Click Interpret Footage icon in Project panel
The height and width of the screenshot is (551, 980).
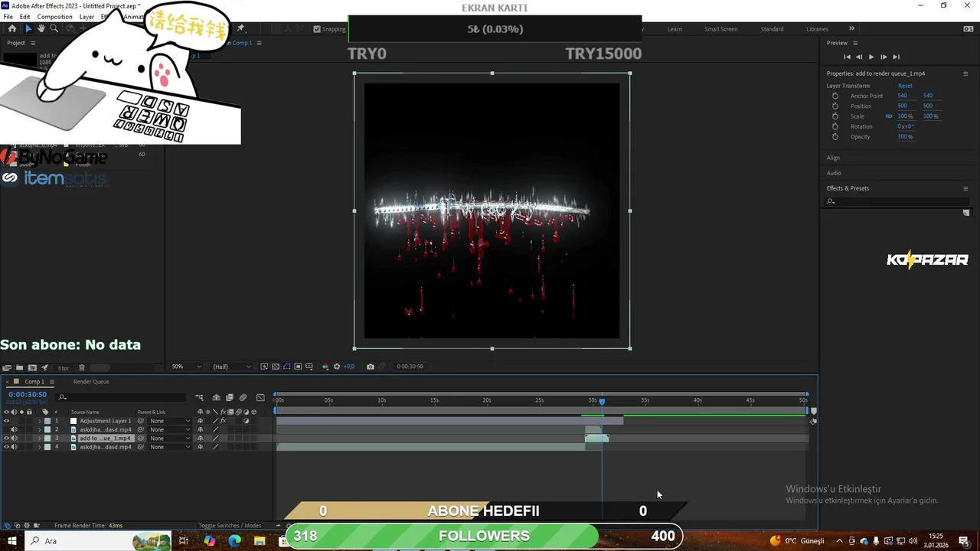point(6,368)
